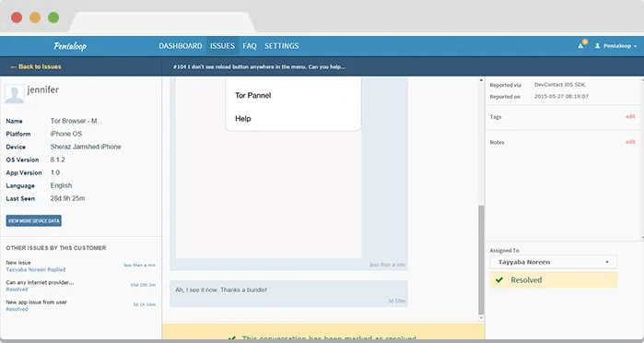The image size is (644, 343).
Task: Click the green Resolved checkmark icon
Action: point(499,280)
